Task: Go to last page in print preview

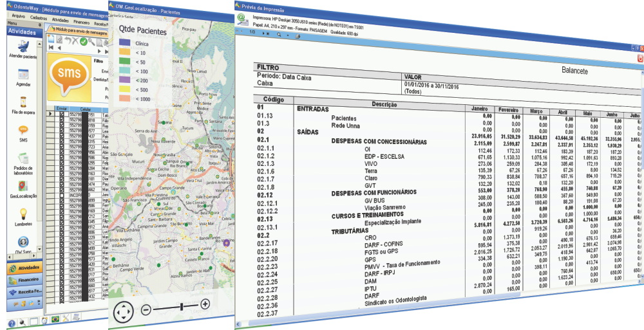Action: tap(268, 33)
